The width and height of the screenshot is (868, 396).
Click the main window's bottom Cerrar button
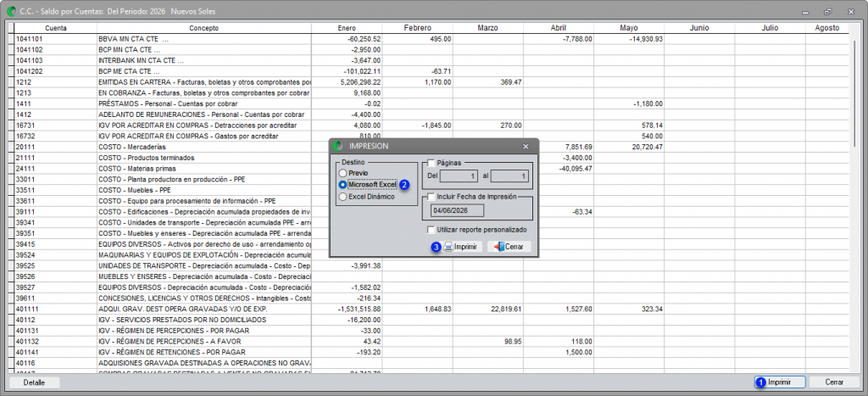(834, 382)
